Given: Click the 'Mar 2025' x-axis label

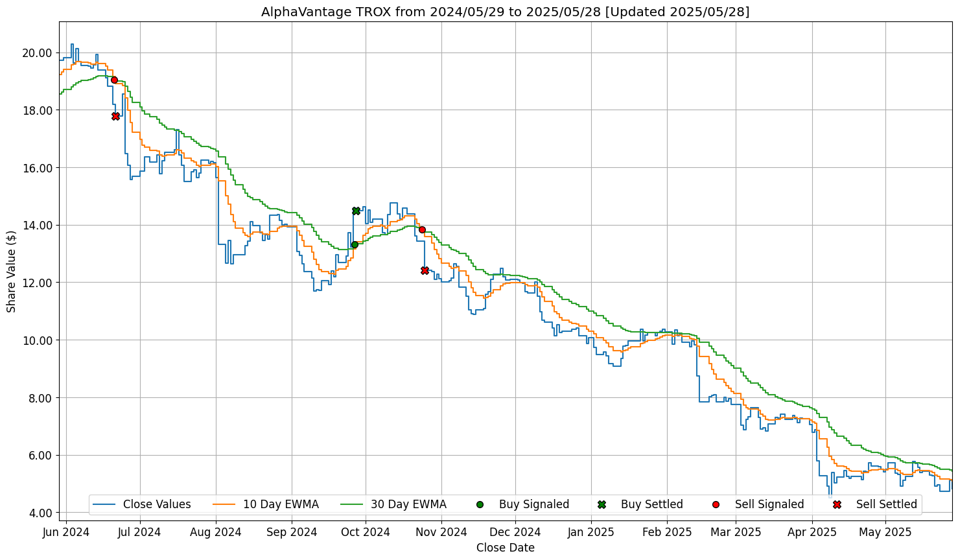Looking at the screenshot, I should click(x=736, y=532).
